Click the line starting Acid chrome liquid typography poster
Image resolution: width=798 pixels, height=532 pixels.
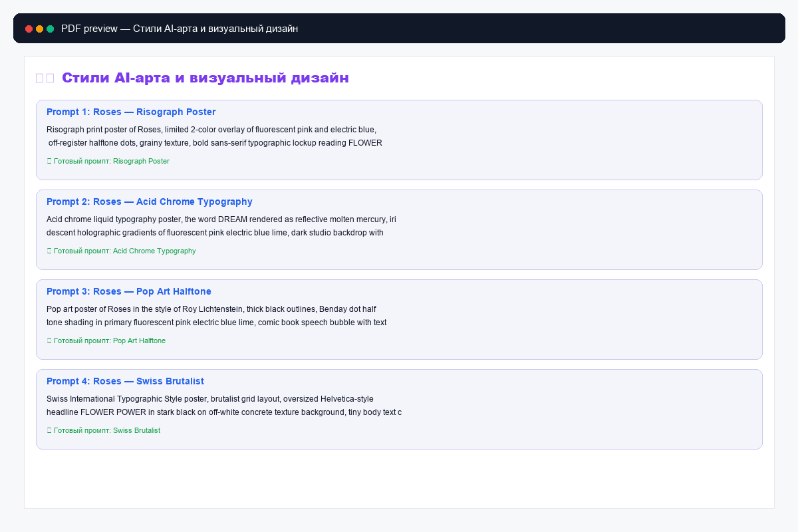coord(221,219)
